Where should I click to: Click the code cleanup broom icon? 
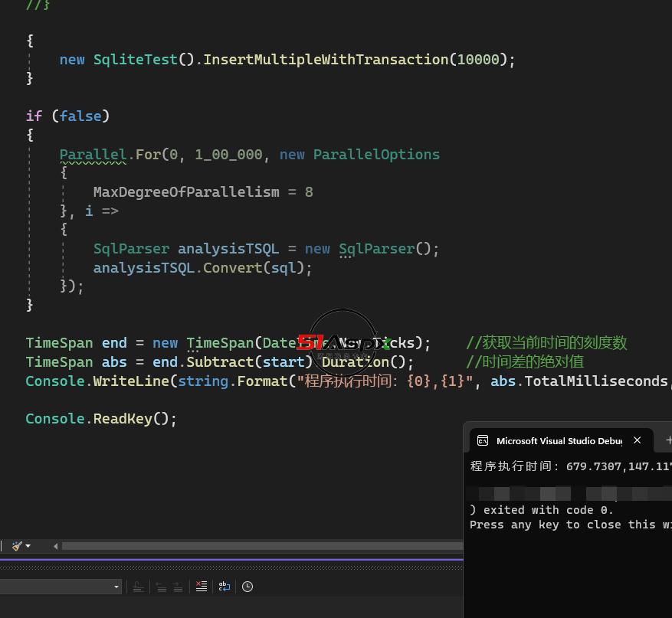(17, 545)
